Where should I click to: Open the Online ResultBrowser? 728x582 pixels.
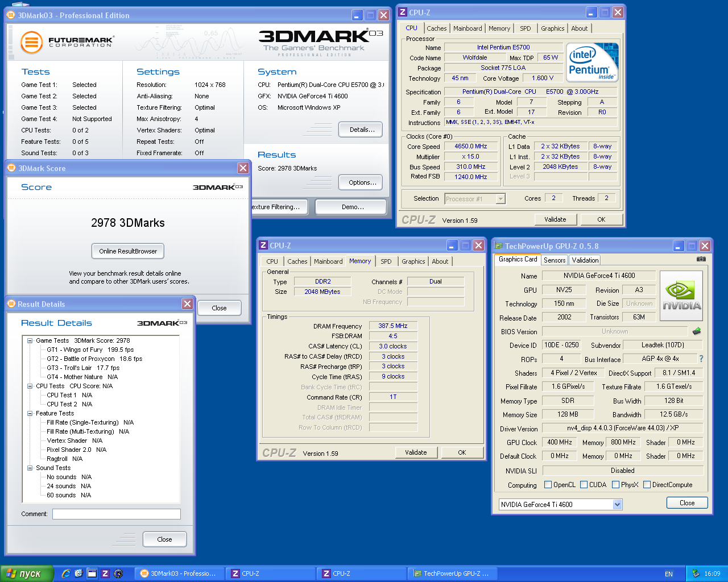pyautogui.click(x=128, y=251)
